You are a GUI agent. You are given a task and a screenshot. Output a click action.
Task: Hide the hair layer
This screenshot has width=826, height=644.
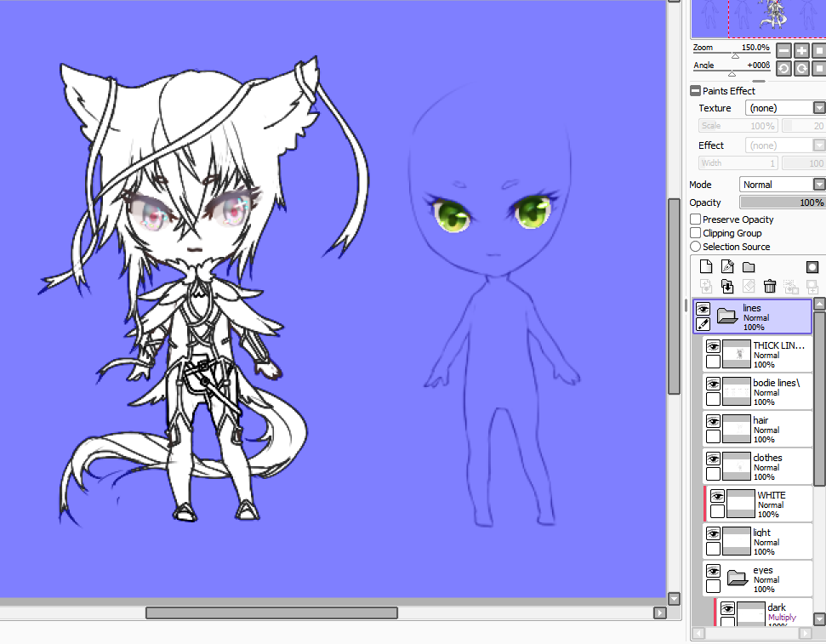pyautogui.click(x=713, y=421)
